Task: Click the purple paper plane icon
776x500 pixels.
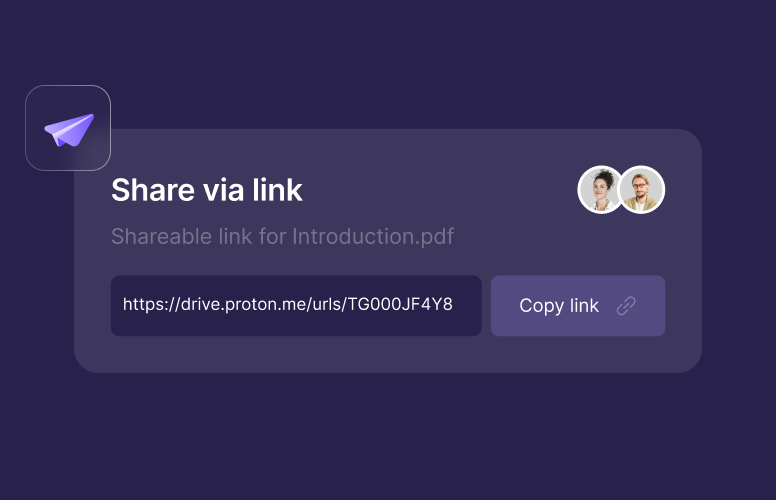Action: click(68, 130)
